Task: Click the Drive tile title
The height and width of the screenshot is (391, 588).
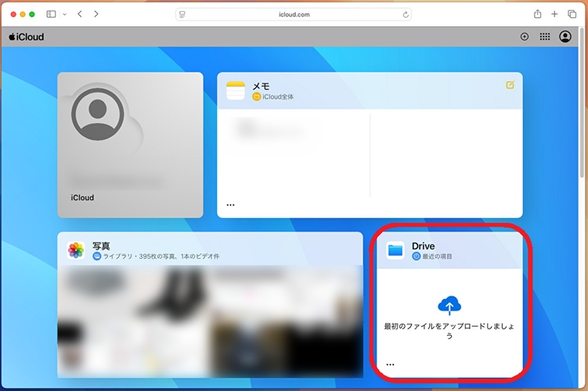Action: point(423,246)
